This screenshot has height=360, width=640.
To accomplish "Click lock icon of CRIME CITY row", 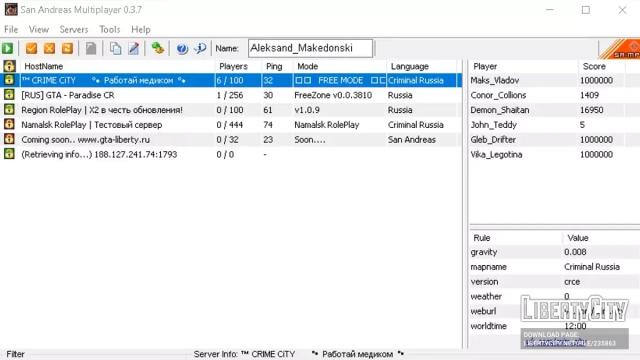I will 9,80.
